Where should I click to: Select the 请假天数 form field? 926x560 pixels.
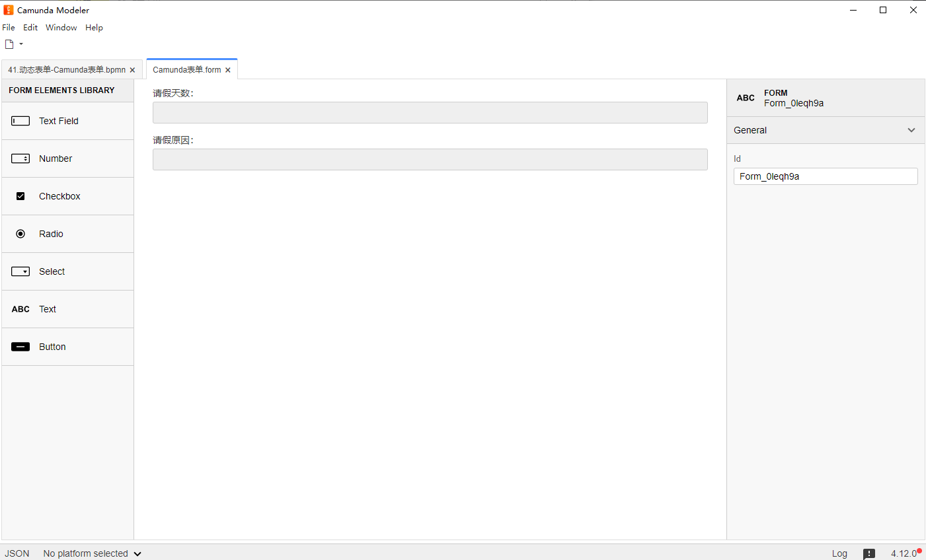tap(430, 112)
